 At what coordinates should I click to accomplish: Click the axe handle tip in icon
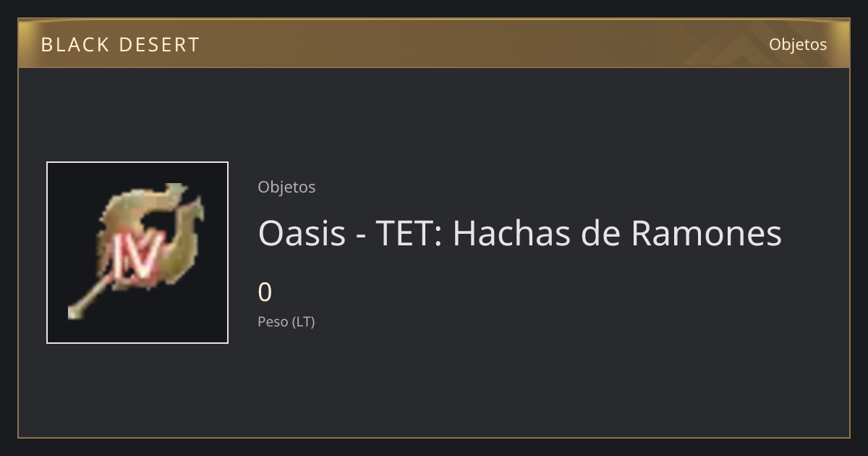click(76, 312)
